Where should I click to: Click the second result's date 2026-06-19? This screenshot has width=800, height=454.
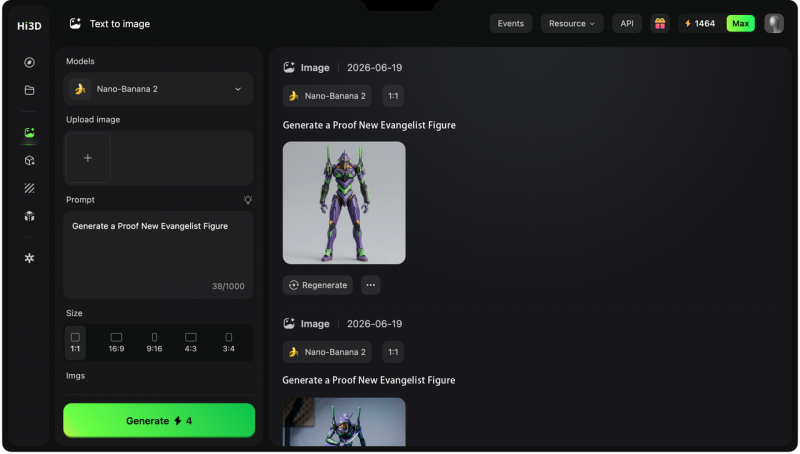pos(374,323)
